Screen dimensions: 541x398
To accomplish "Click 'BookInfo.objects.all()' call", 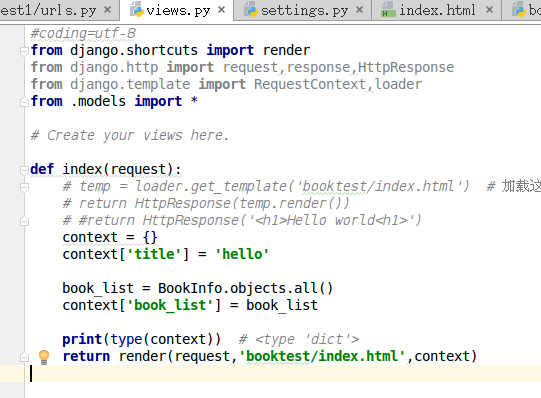I will tap(245, 288).
